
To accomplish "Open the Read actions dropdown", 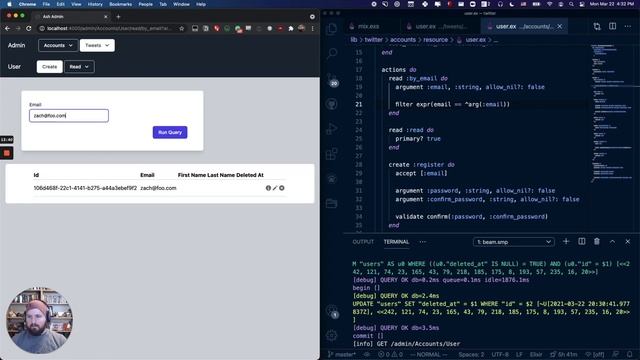I will [79, 67].
